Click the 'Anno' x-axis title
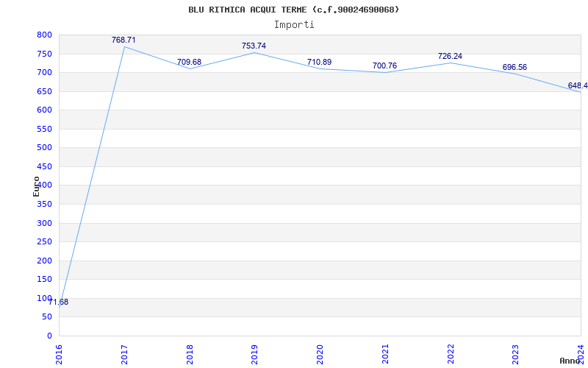588x368 pixels. (x=570, y=361)
